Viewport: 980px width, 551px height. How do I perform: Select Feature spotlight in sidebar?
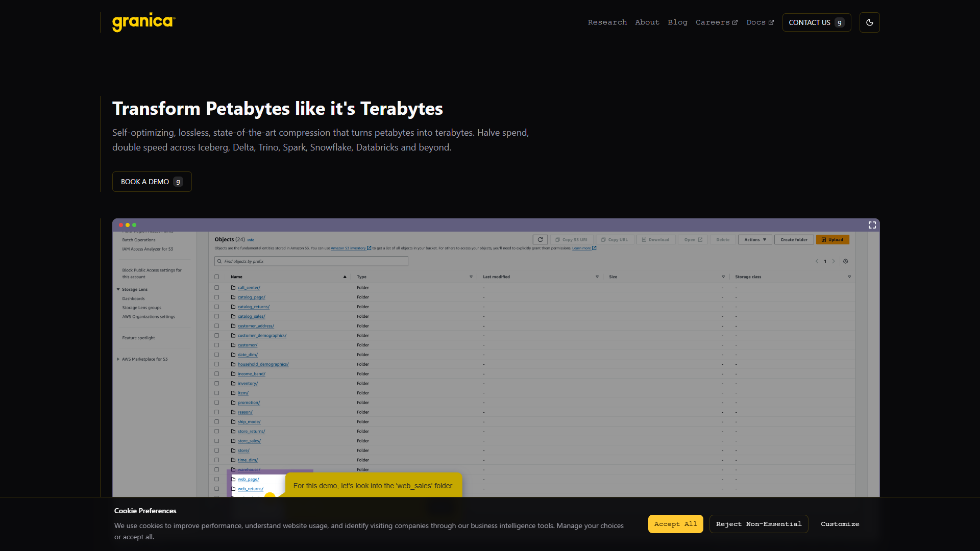click(x=138, y=338)
